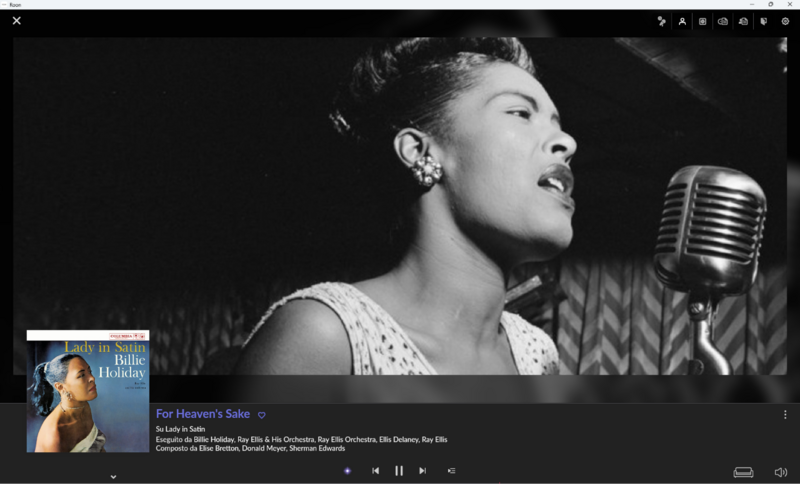Screen dimensions: 800x484
Task: Skip to the next track
Action: (422, 471)
